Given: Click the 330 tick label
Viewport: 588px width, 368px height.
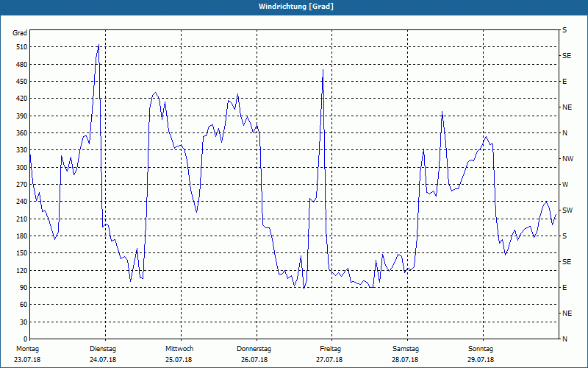Looking at the screenshot, I should [21, 150].
